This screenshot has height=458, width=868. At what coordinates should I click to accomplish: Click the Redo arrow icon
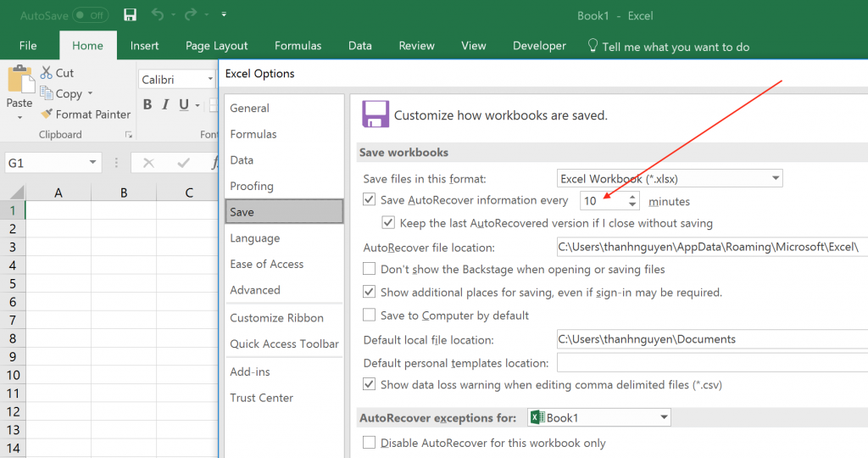coord(191,15)
